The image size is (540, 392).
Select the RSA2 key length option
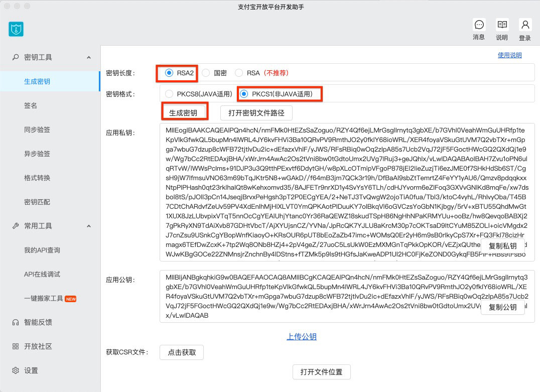click(169, 73)
